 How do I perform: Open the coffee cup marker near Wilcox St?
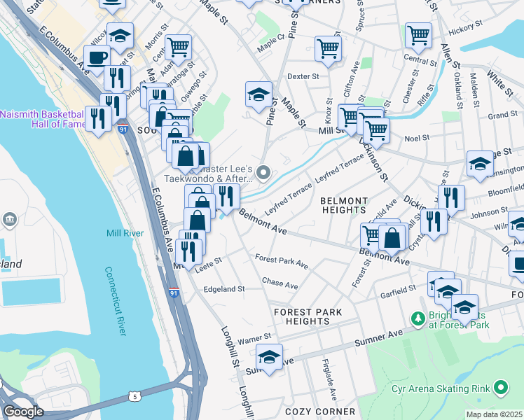tap(97, 59)
